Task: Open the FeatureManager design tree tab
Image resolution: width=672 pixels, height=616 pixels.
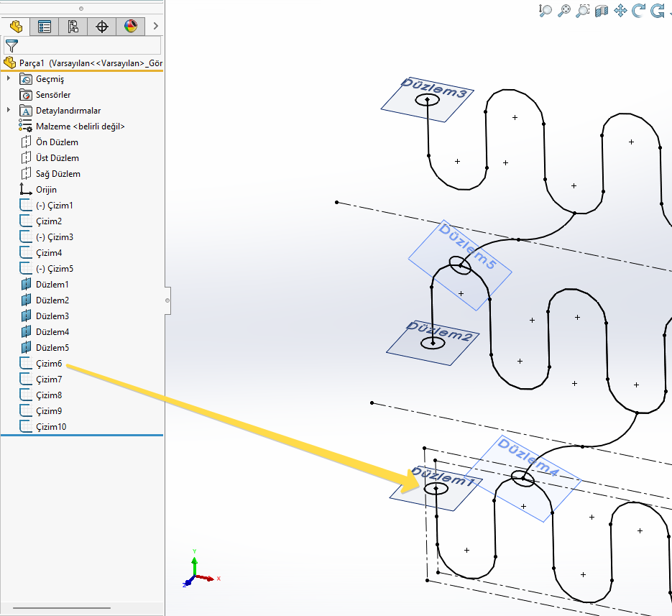Action: click(x=15, y=27)
